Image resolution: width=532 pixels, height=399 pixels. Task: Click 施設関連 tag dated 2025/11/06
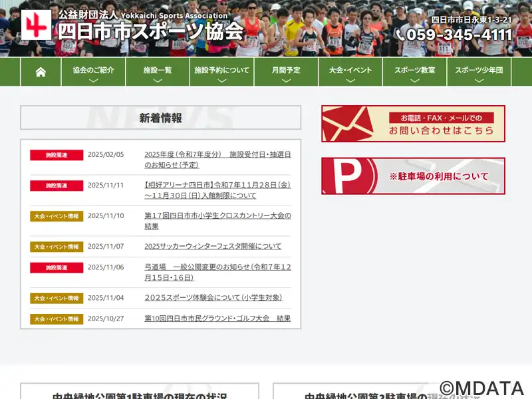click(x=57, y=268)
